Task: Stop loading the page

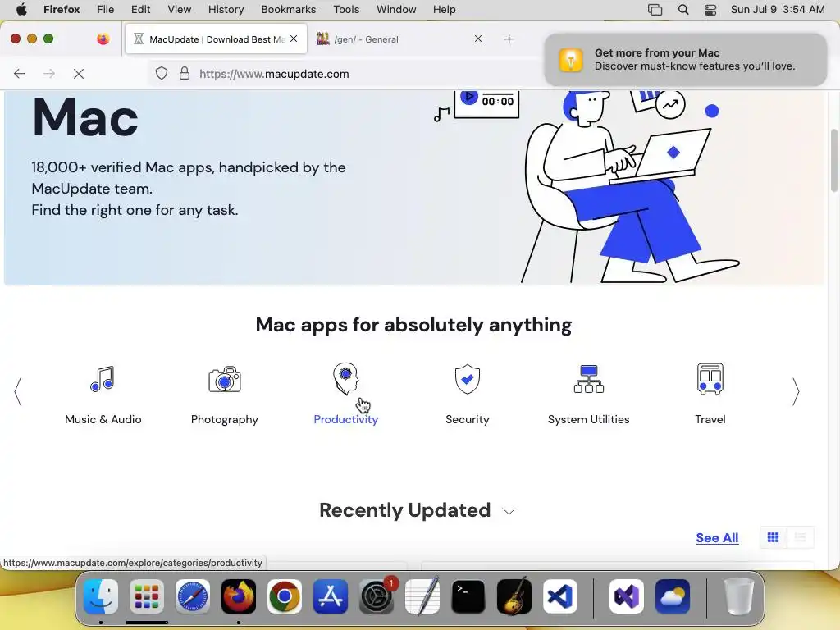Action: (x=79, y=73)
